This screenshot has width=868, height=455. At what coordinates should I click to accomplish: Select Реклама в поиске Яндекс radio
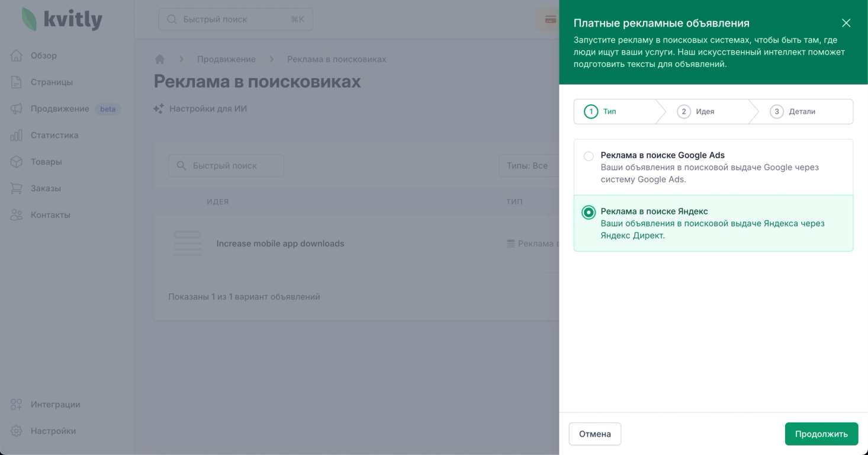pyautogui.click(x=589, y=213)
